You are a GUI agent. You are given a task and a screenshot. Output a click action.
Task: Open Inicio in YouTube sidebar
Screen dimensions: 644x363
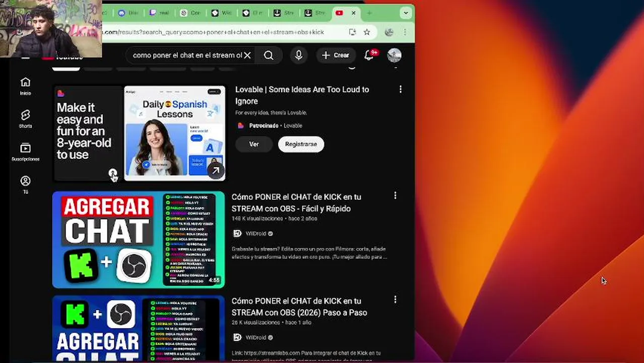[25, 86]
